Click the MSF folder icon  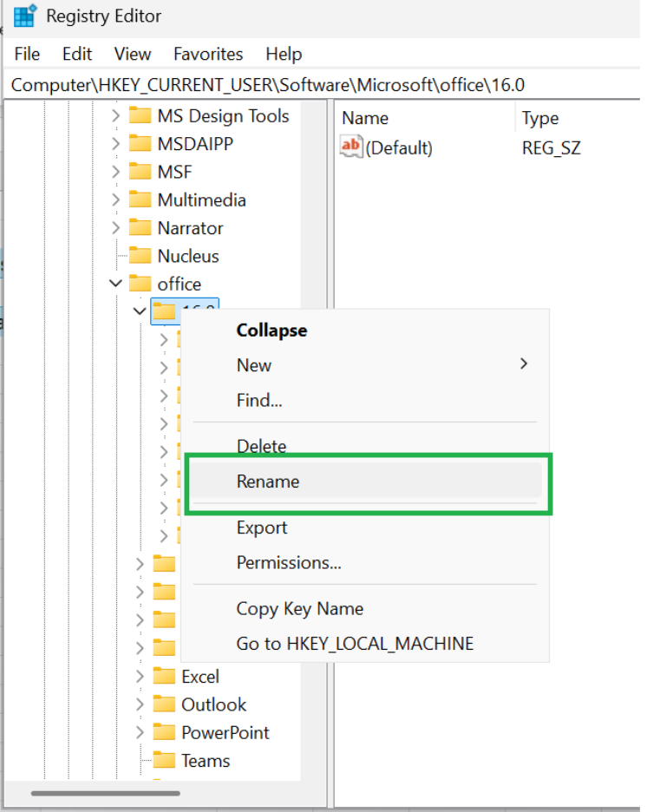(140, 171)
